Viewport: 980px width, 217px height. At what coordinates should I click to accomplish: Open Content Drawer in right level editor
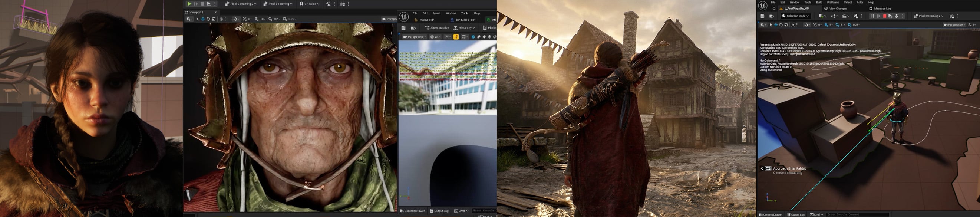tap(771, 214)
